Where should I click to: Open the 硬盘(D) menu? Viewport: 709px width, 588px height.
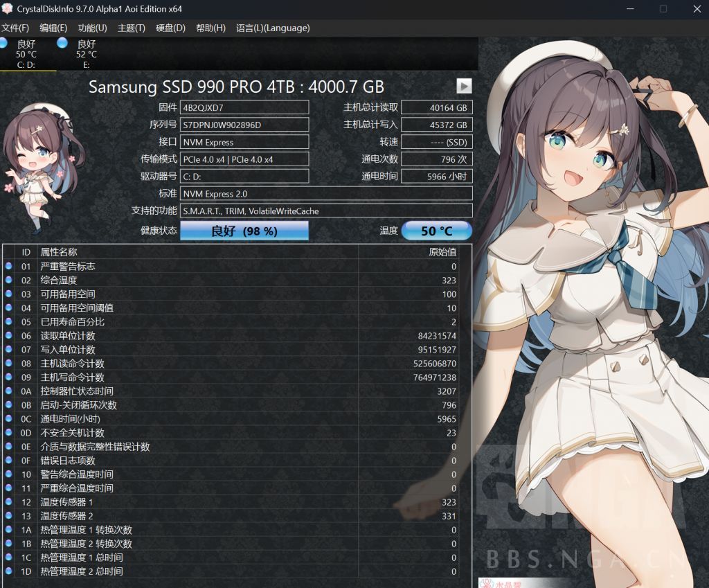click(170, 28)
